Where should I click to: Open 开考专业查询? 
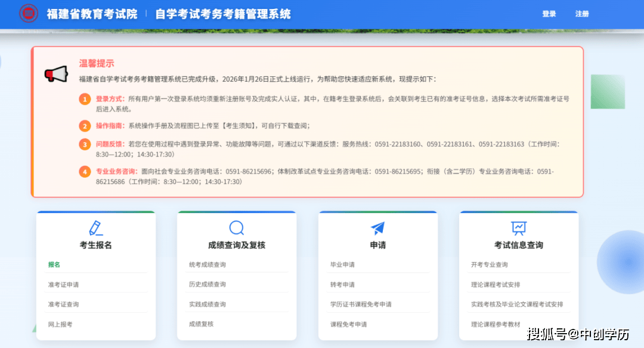[x=489, y=264]
